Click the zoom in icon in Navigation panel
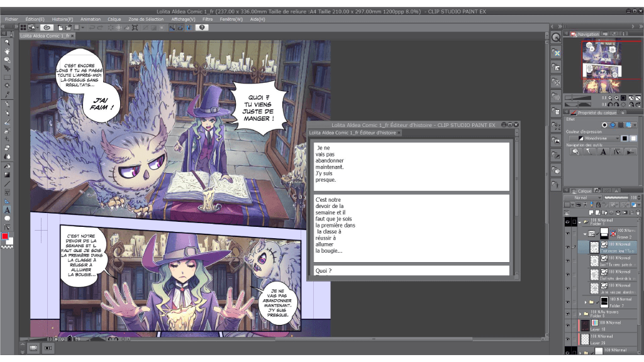644x362 pixels. point(616,98)
